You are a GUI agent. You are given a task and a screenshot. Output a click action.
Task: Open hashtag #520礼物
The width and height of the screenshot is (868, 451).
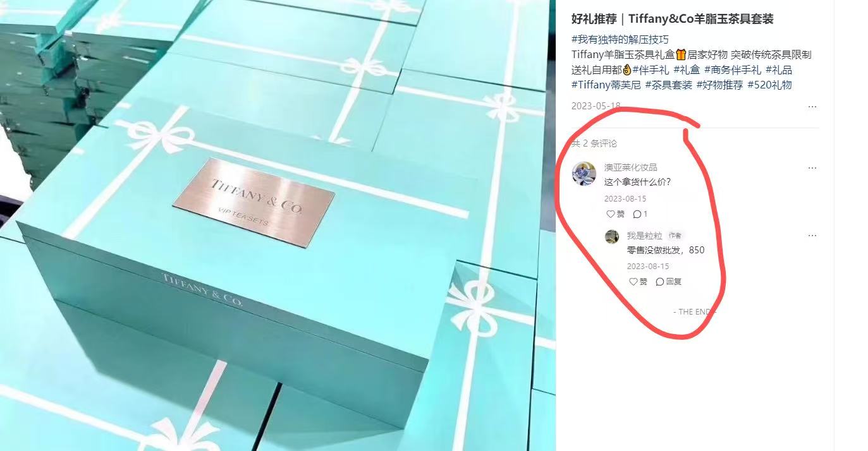click(x=769, y=85)
